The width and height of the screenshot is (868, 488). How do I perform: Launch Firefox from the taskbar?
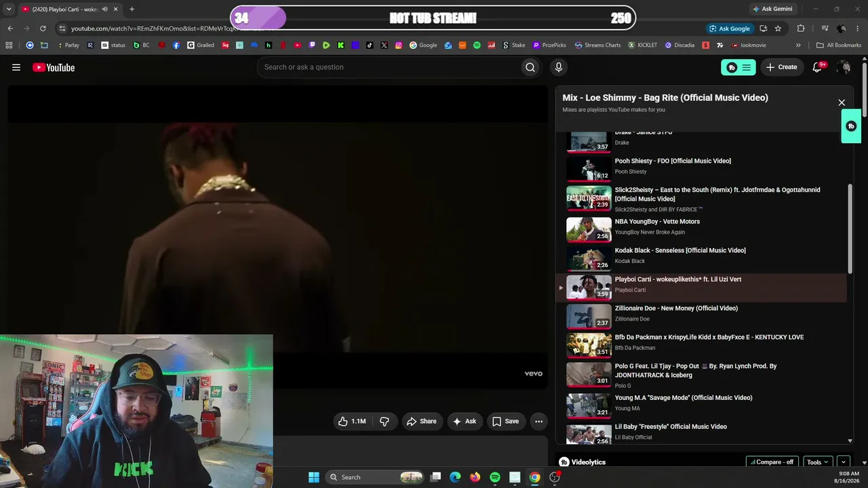pos(475,477)
